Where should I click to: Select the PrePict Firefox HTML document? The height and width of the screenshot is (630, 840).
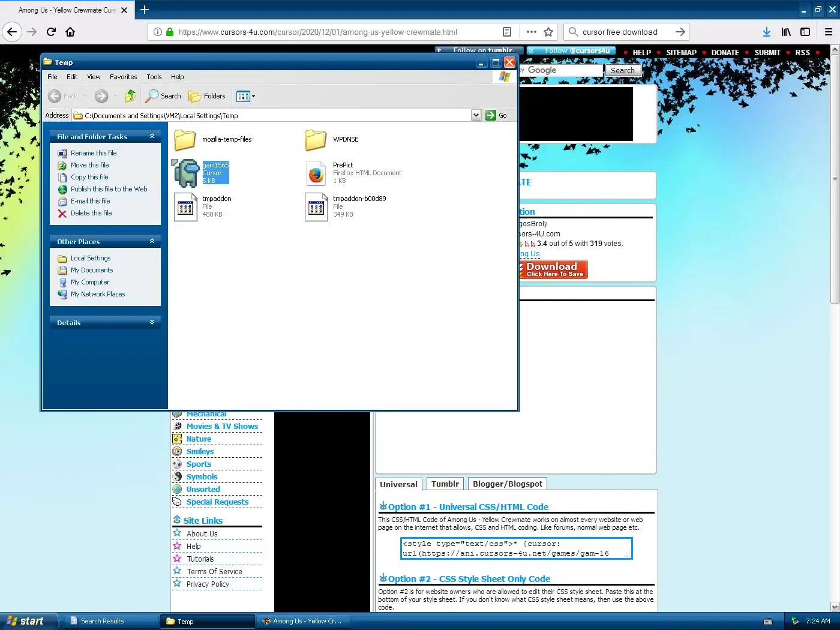click(353, 173)
